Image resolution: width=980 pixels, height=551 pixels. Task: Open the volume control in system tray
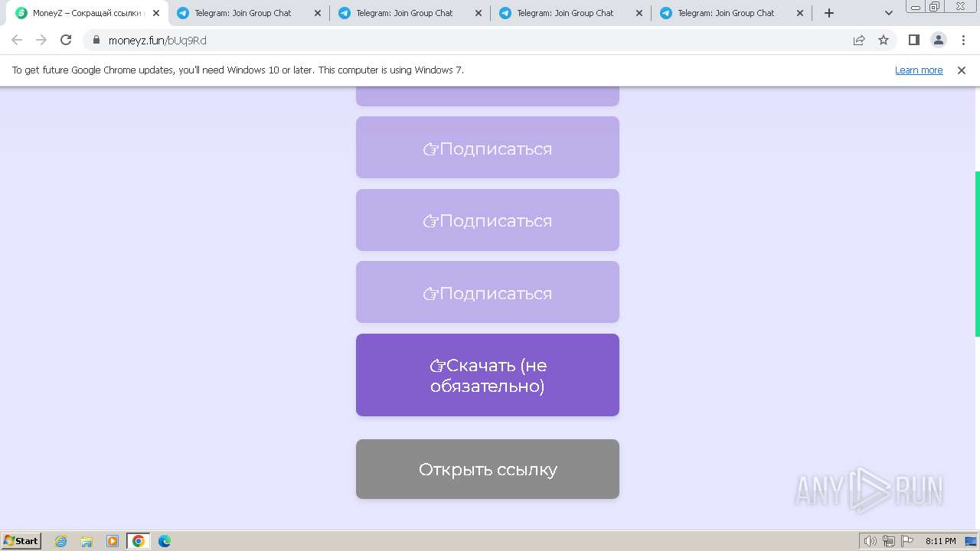pyautogui.click(x=870, y=541)
